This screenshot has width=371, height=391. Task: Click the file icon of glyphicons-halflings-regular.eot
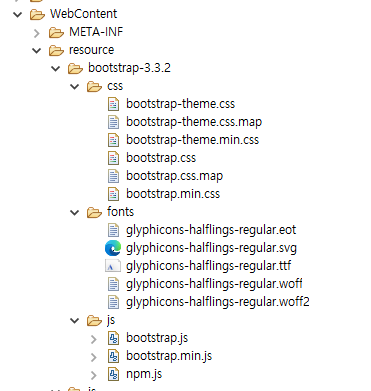click(113, 230)
